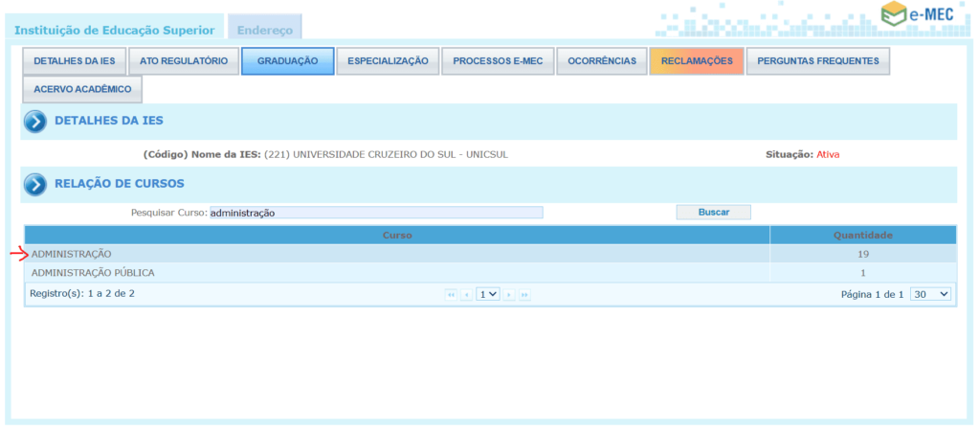The height and width of the screenshot is (431, 980).
Task: Open the Ato Regulatório section
Action: tap(184, 61)
